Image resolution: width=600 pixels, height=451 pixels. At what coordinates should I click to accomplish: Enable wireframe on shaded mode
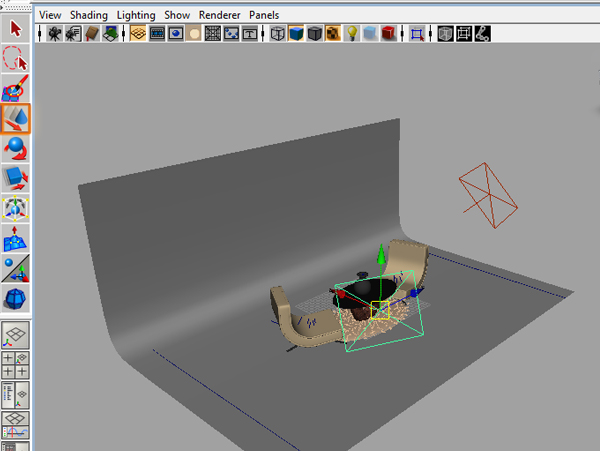coord(315,34)
